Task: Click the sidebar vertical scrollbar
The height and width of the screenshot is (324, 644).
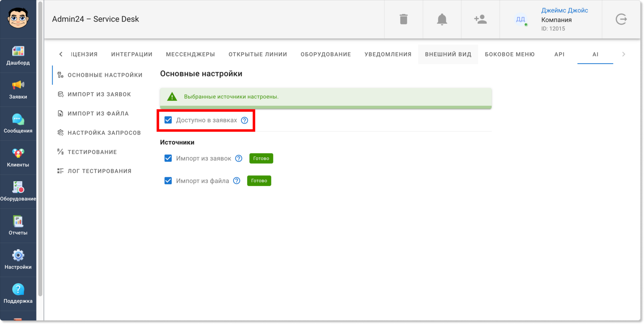Action: 40,149
